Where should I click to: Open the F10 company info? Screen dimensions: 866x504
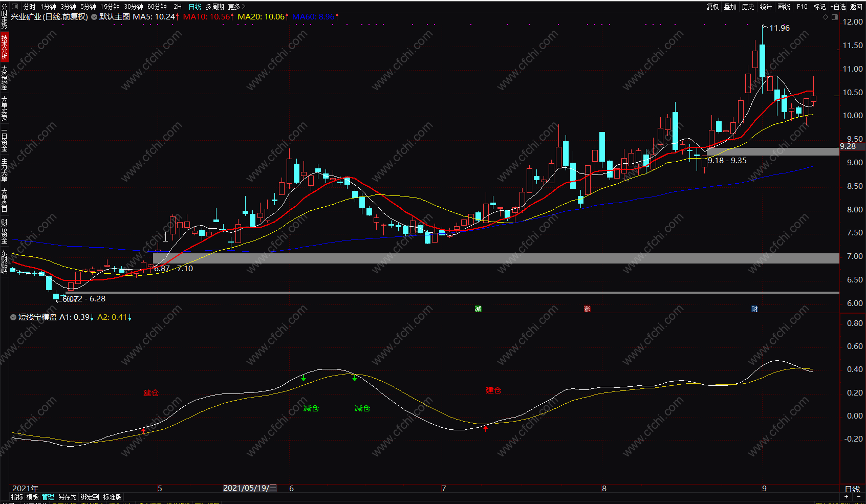tap(802, 7)
